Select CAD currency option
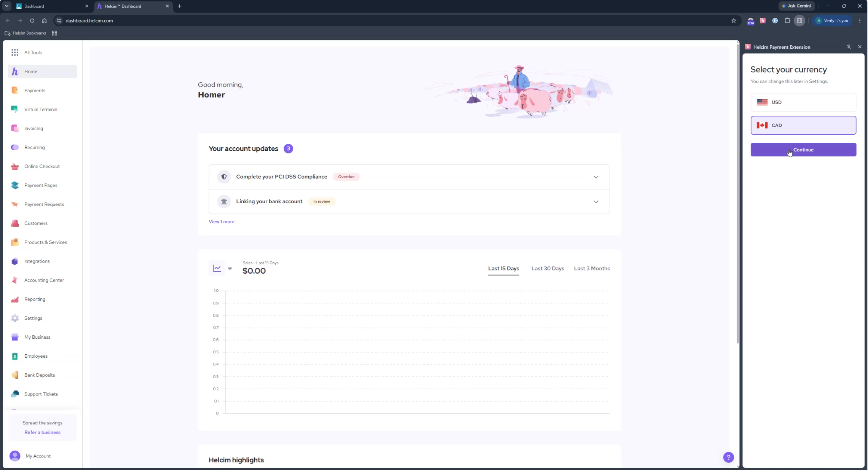Viewport: 868px width, 470px height. (x=803, y=125)
